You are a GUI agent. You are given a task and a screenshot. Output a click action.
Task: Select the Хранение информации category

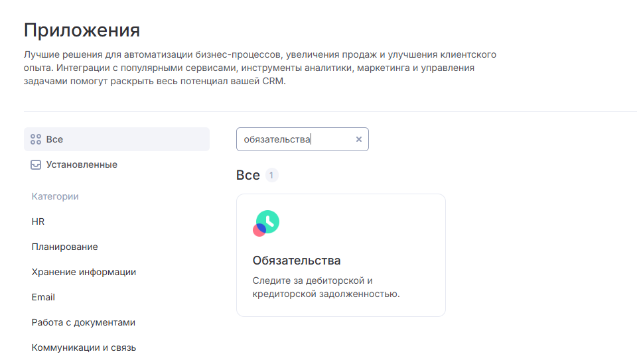point(84,272)
